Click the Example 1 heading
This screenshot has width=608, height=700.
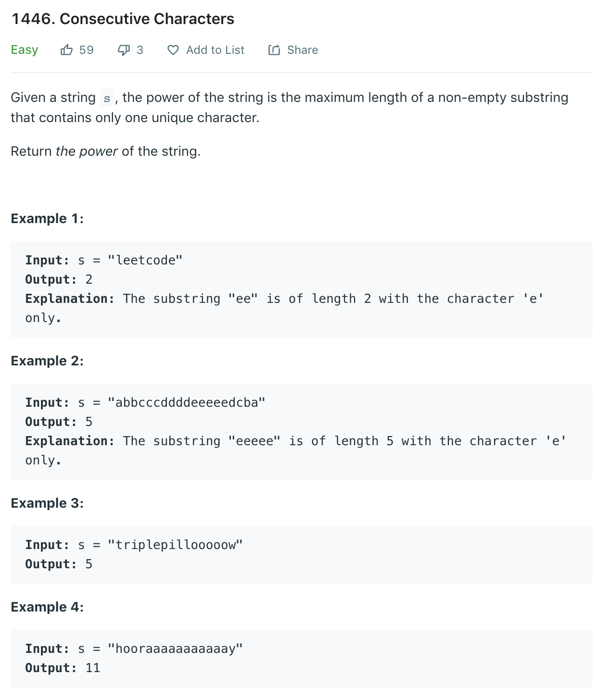(x=47, y=219)
